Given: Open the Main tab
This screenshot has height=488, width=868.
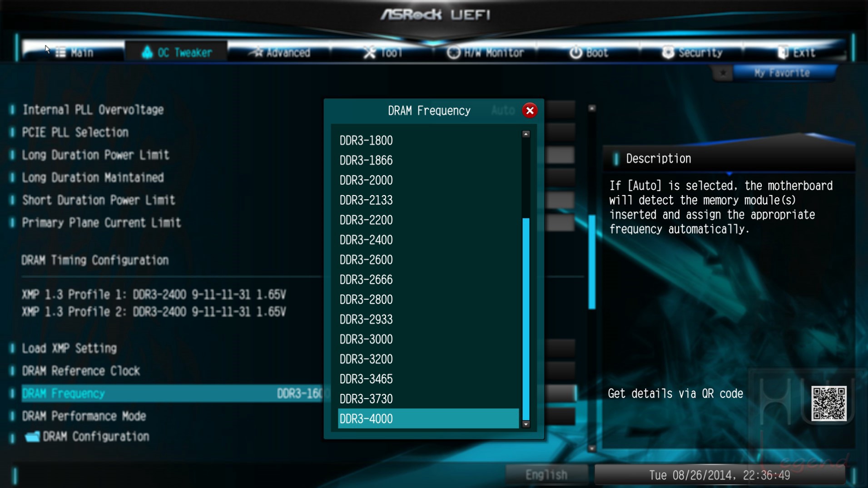Looking at the screenshot, I should (x=75, y=53).
